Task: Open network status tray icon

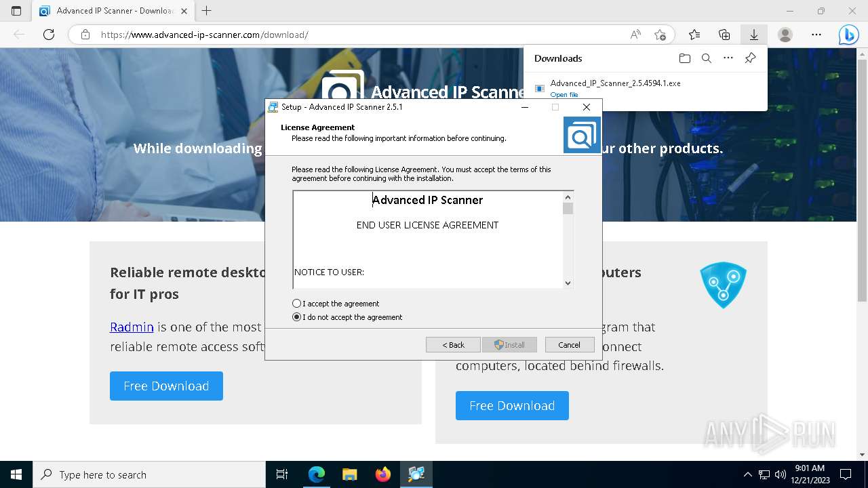Action: pos(764,474)
